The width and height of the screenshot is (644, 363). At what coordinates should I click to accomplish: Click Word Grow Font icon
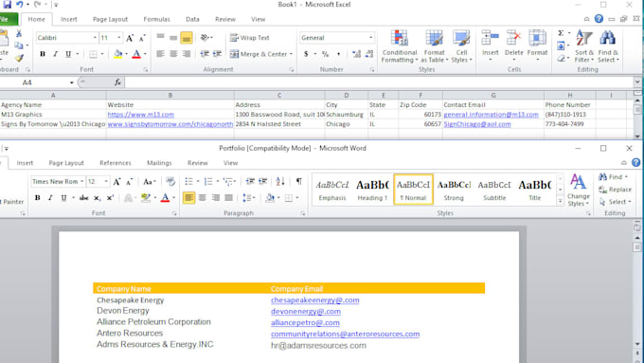(117, 182)
